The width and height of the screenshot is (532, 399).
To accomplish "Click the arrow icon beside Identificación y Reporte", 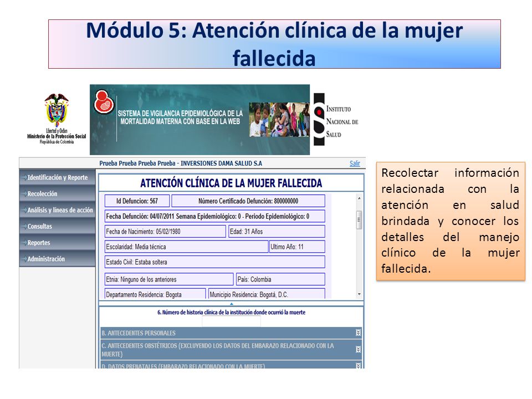I will click(x=24, y=177).
